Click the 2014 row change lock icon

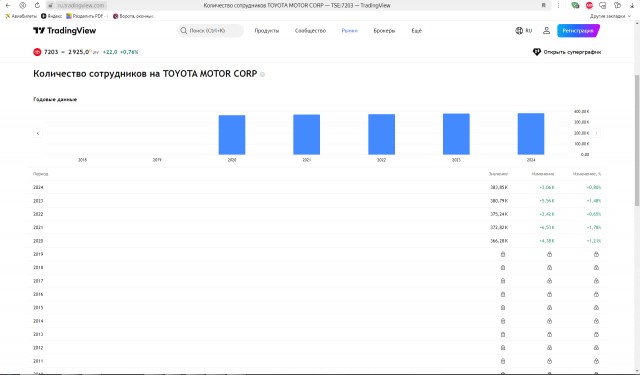549,321
